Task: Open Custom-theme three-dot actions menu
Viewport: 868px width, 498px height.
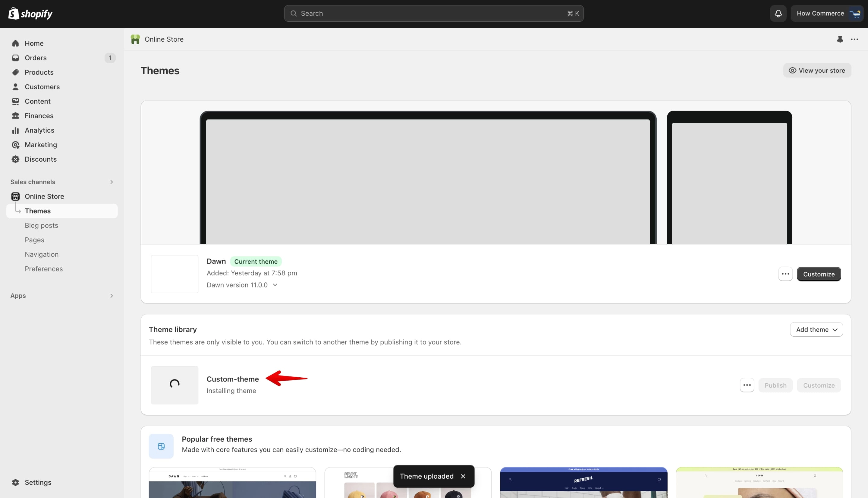Action: (747, 385)
